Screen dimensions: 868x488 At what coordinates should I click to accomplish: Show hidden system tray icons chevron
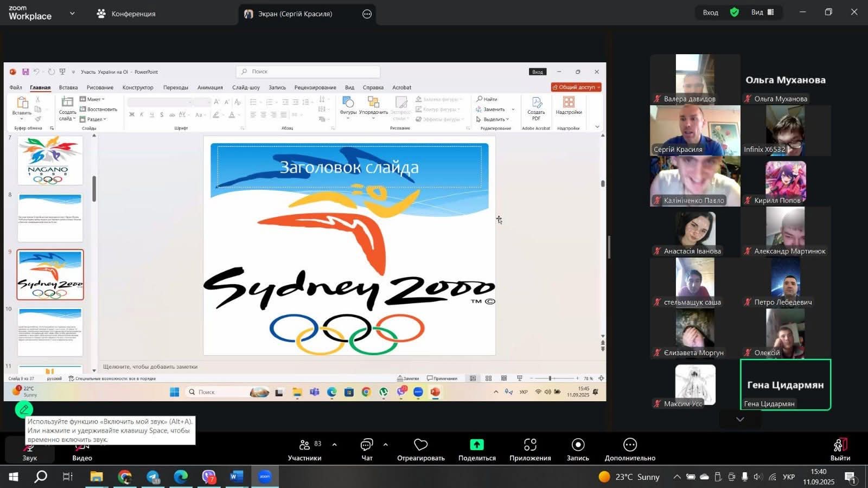coord(676,477)
